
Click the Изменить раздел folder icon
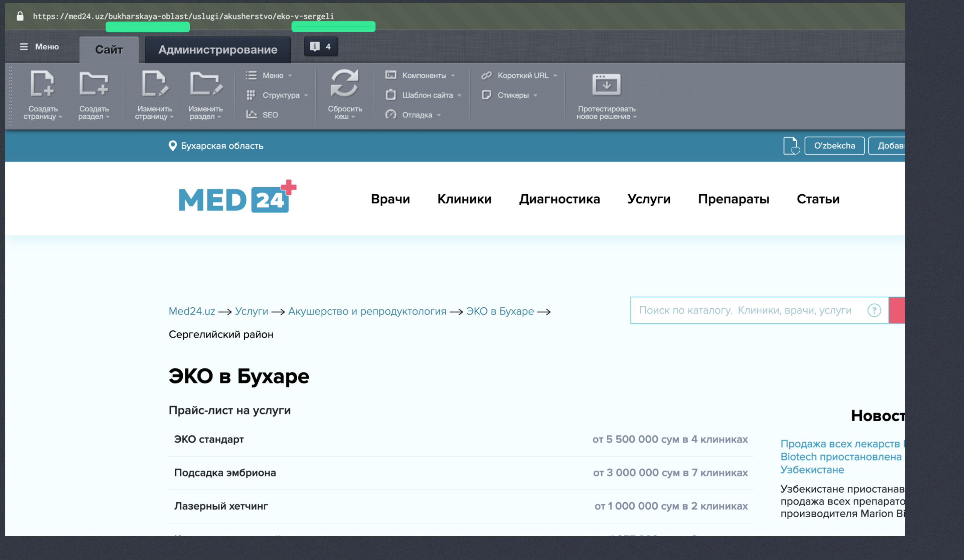coord(206,83)
